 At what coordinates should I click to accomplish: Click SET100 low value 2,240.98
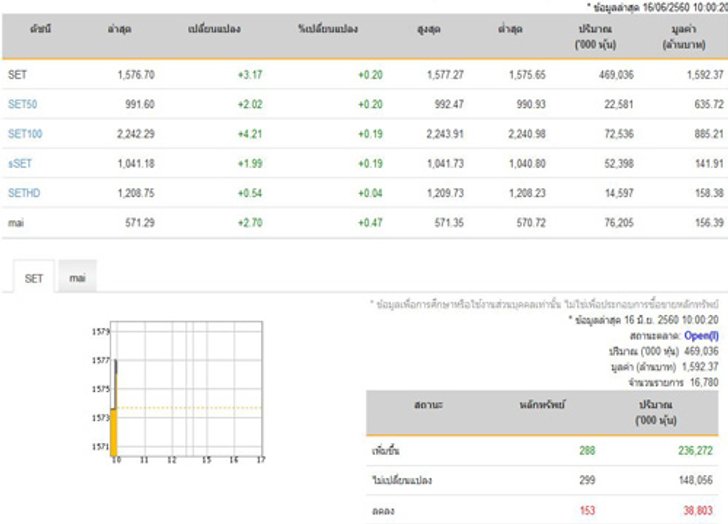click(527, 134)
